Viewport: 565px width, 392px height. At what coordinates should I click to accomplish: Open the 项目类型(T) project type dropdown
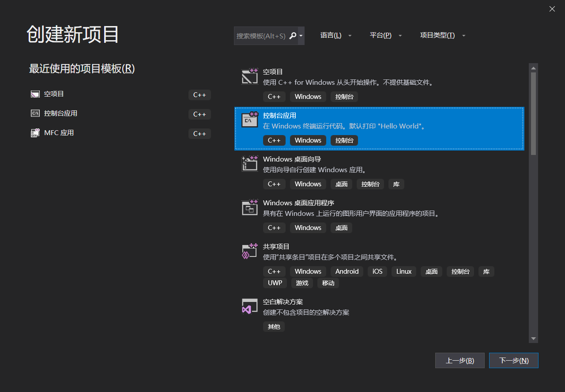pos(442,35)
